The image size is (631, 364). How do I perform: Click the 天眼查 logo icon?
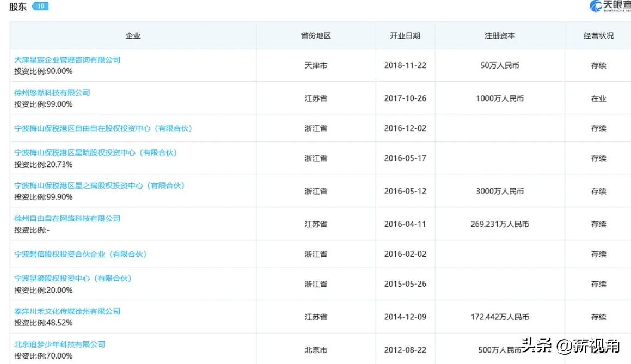[595, 6]
